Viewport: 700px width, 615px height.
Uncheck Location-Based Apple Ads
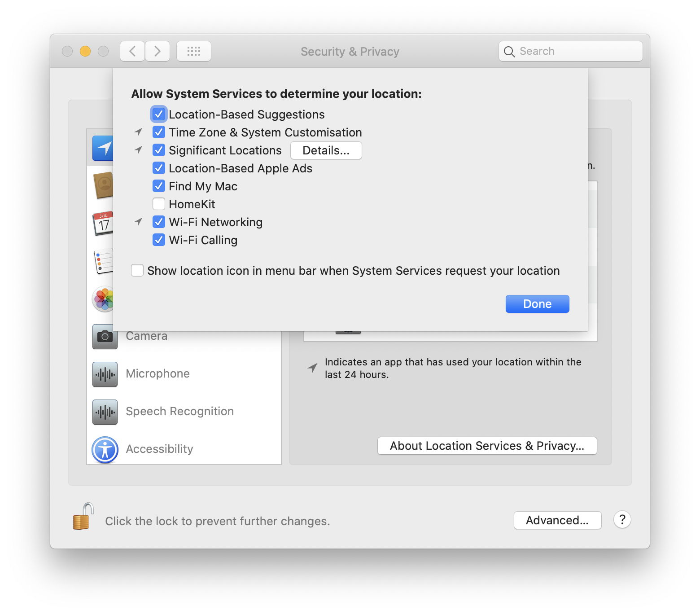(x=159, y=168)
